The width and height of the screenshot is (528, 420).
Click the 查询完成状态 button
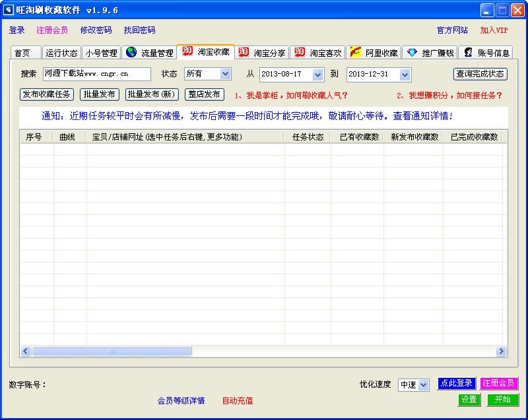click(x=480, y=74)
